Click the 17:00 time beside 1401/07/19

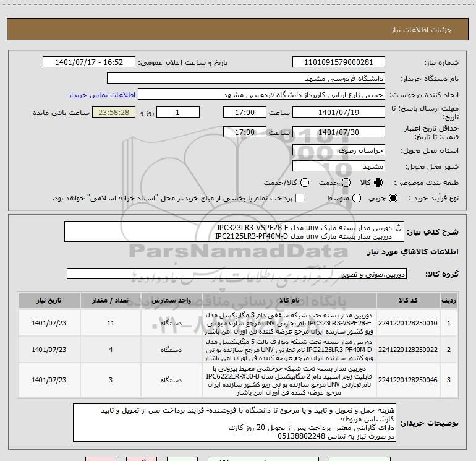click(x=245, y=112)
